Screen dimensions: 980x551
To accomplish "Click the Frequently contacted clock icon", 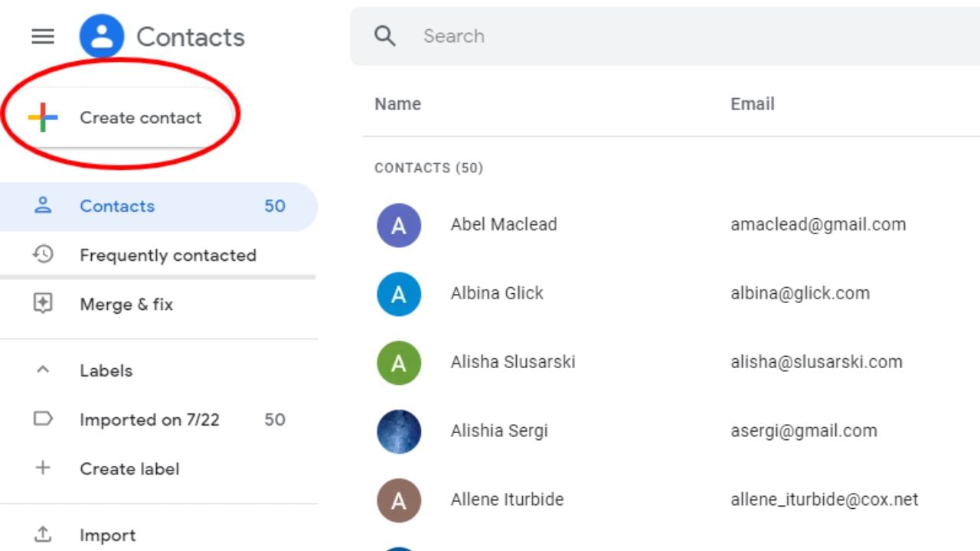I will [x=43, y=254].
